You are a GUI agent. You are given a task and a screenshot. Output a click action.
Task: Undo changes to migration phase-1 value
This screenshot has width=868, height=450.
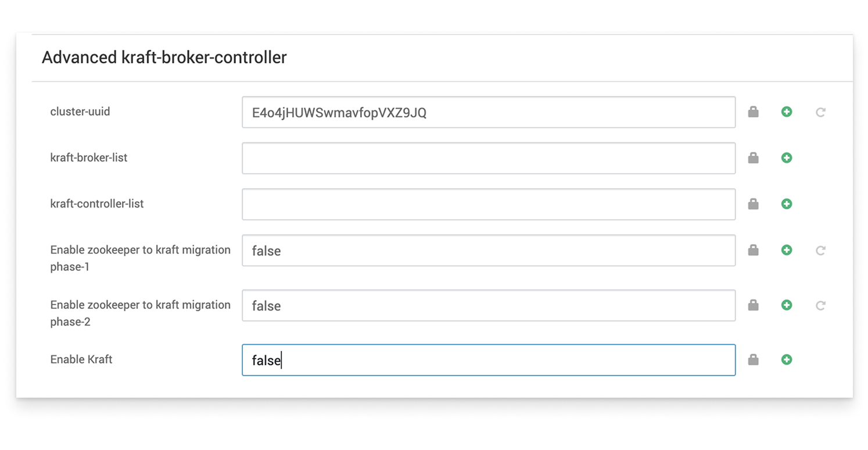pos(820,251)
